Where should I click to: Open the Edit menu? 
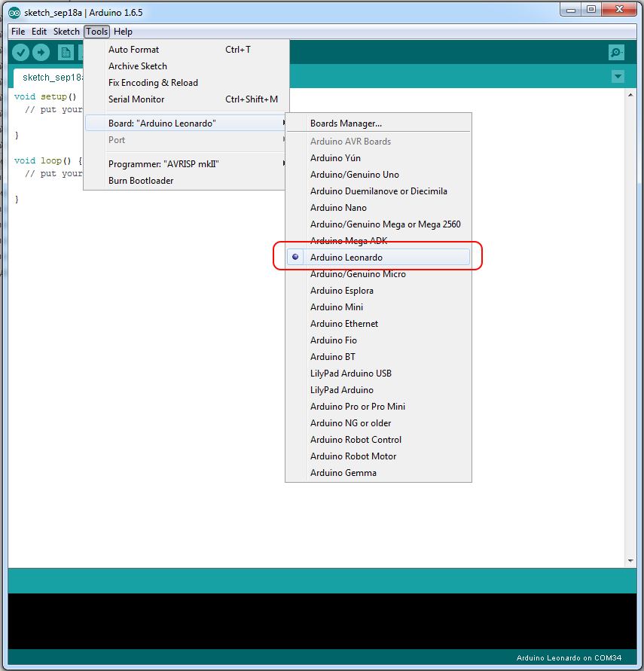point(39,32)
